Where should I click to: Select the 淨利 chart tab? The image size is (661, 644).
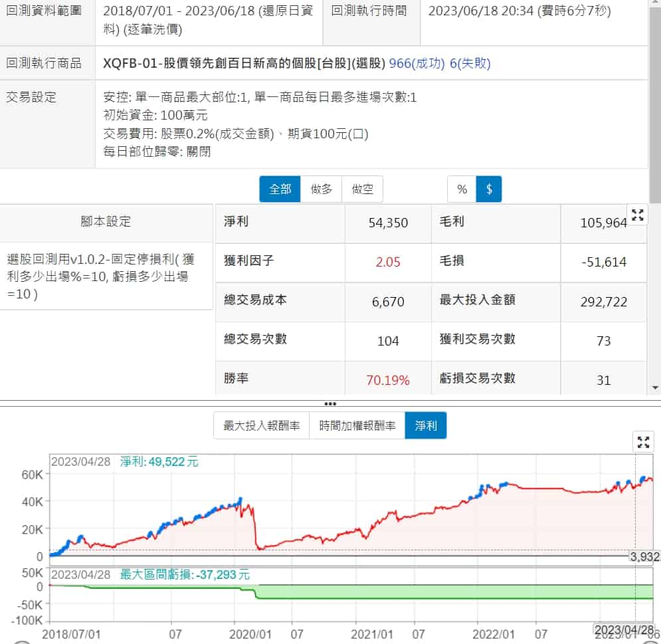[426, 426]
